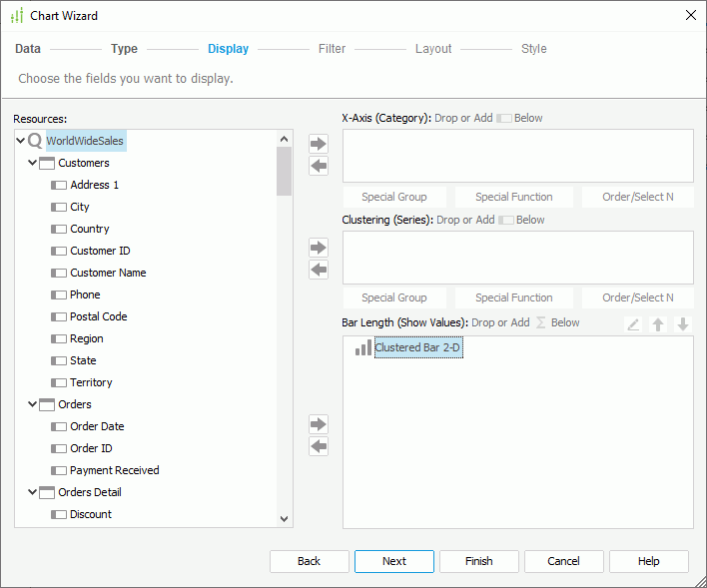This screenshot has height=588, width=707.
Task: Click the add arrow beside X-Axis Category
Action: (x=319, y=144)
